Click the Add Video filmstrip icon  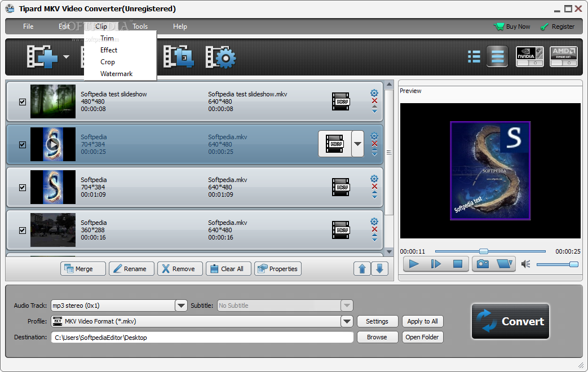coord(42,57)
